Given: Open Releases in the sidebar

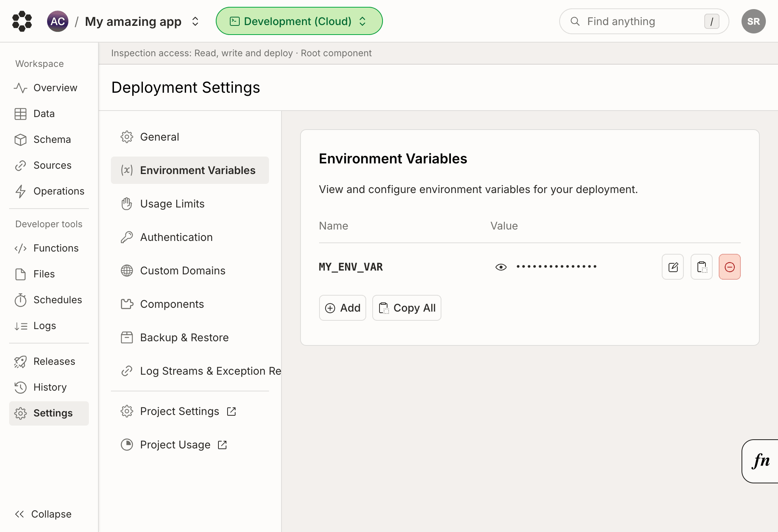Looking at the screenshot, I should tap(49, 361).
